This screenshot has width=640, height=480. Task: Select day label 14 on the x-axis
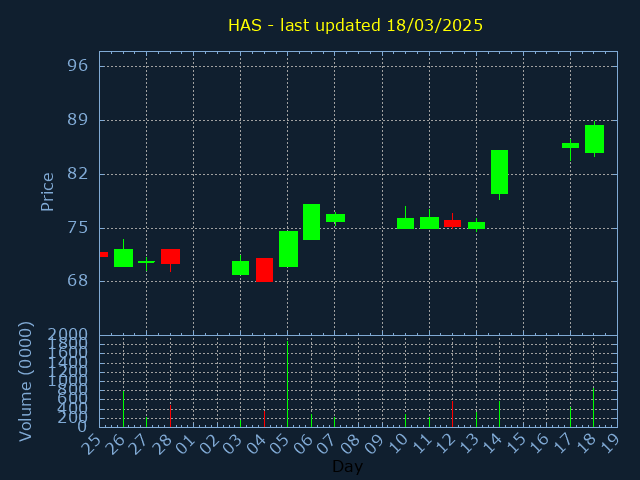(492, 444)
